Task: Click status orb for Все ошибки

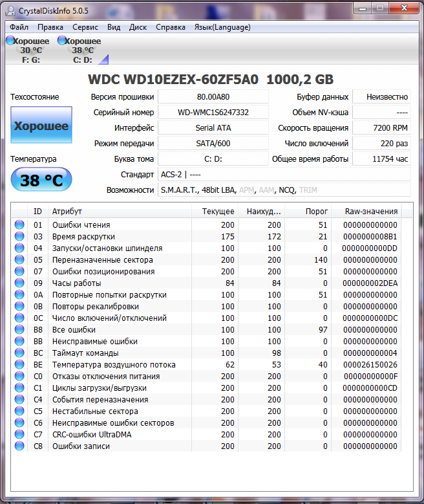Action: tap(19, 329)
